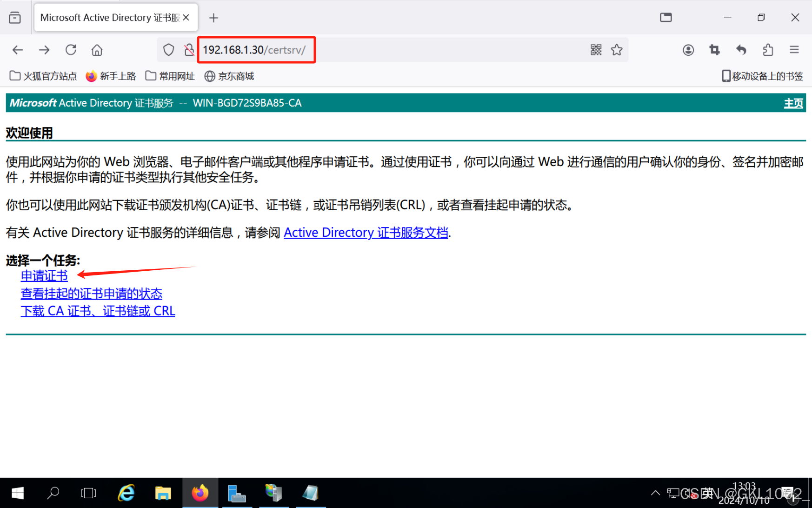812x508 pixels.
Task: Click the WIN-BGD72S9BA85-CA header text
Action: click(247, 103)
